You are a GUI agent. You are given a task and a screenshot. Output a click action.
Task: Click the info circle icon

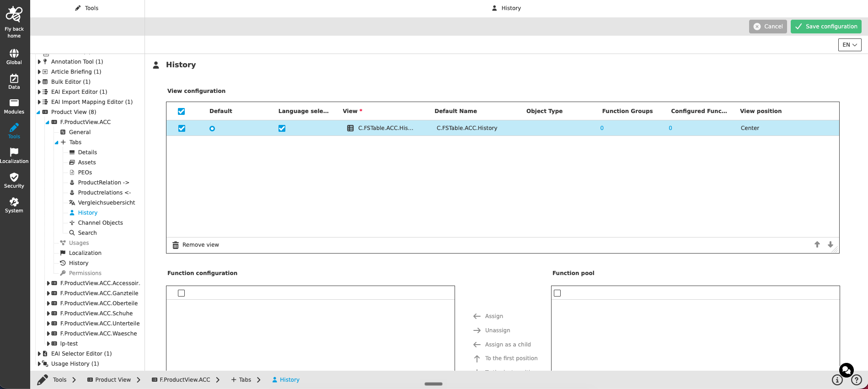coord(837,380)
